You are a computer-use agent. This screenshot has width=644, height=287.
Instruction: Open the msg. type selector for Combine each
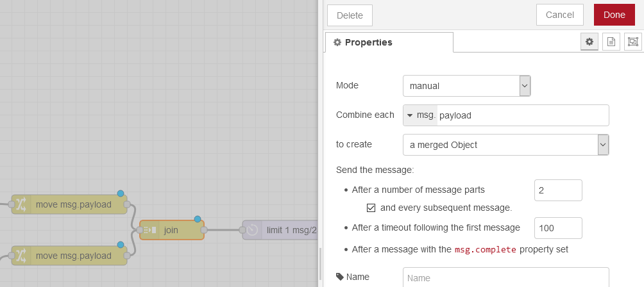click(x=421, y=115)
